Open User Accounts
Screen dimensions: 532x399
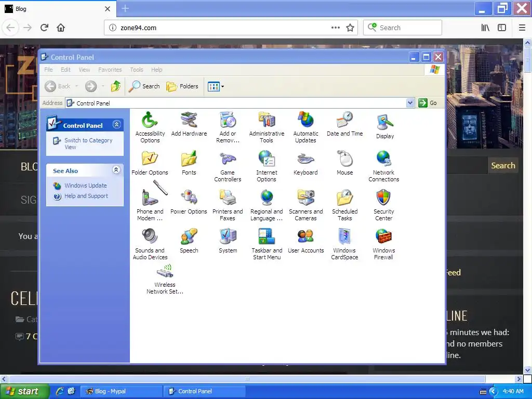(305, 241)
